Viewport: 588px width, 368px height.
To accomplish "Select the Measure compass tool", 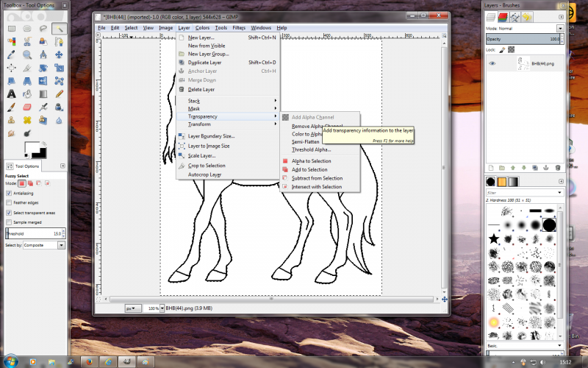I will [x=43, y=54].
